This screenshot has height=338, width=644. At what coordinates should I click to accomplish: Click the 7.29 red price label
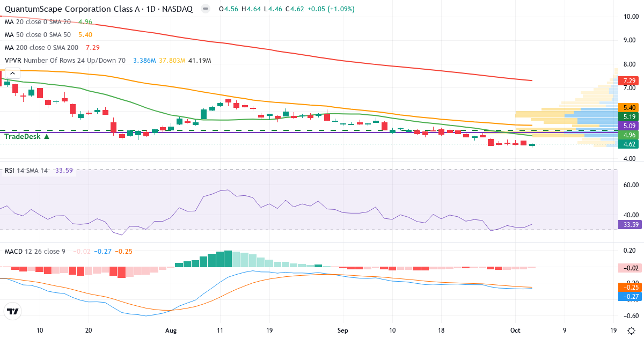(628, 80)
